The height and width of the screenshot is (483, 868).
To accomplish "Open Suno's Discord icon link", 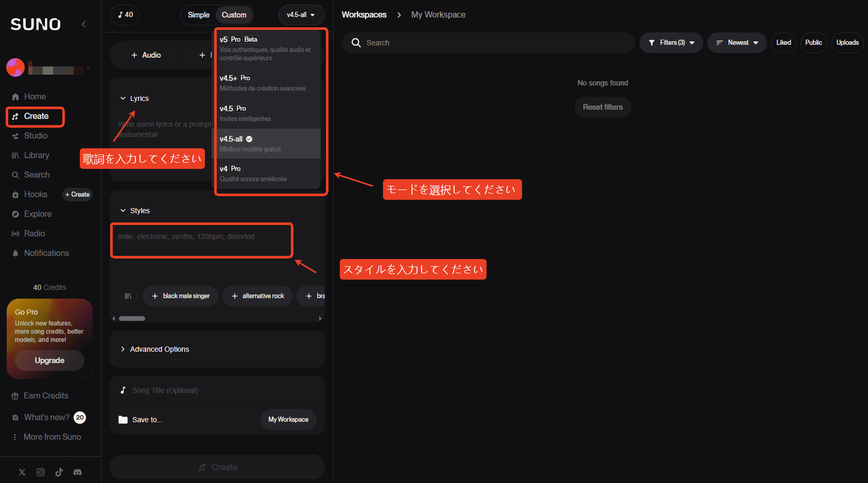I will (78, 472).
